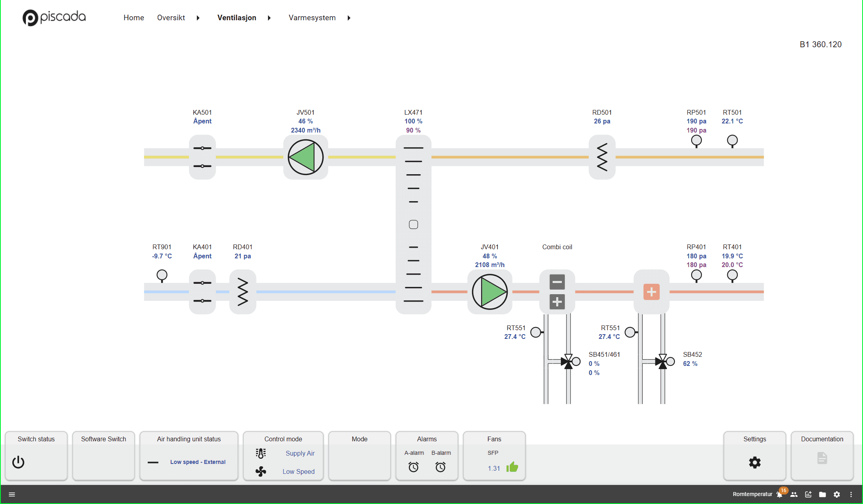Click the B-alarm clock icon
Viewport: 863px width, 504px height.
tap(441, 467)
